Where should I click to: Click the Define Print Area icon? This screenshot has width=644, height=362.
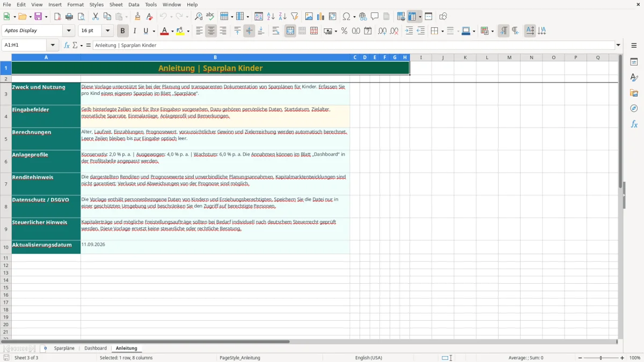pyautogui.click(x=401, y=17)
